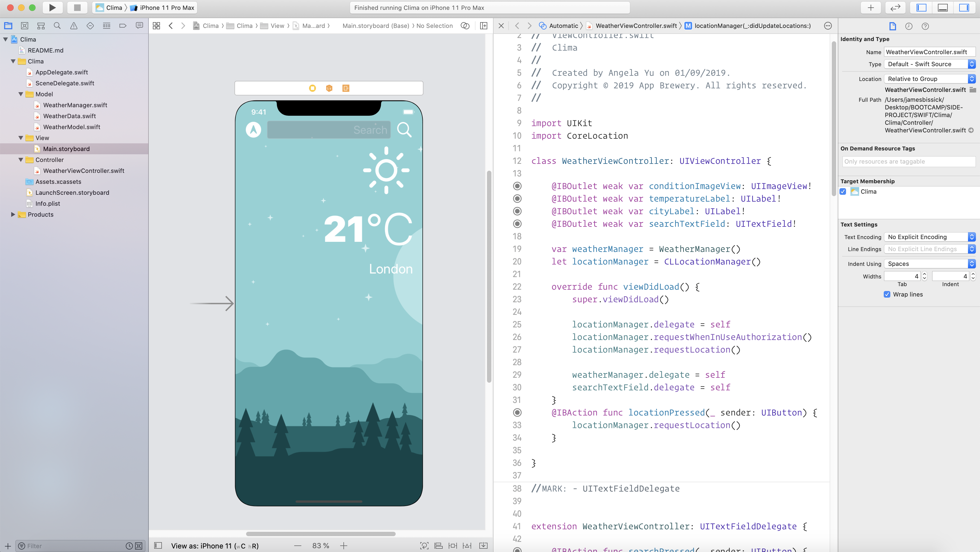Viewport: 980px width, 552px height.
Task: Toggle the Clima target membership checkbox
Action: [x=843, y=191]
